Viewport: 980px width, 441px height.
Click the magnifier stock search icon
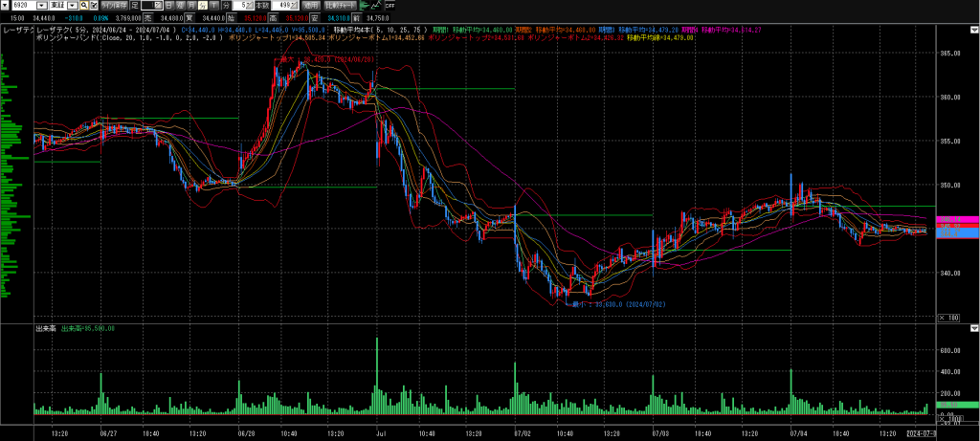point(81,6)
